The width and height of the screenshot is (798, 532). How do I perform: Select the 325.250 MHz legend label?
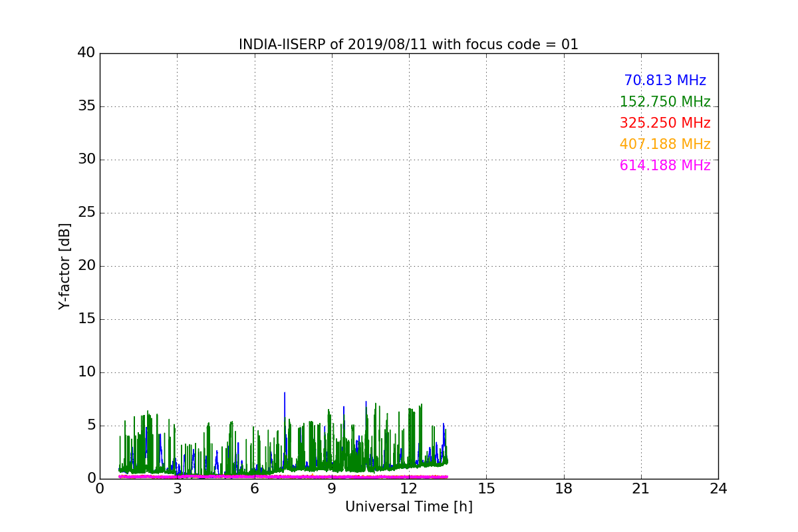click(665, 123)
